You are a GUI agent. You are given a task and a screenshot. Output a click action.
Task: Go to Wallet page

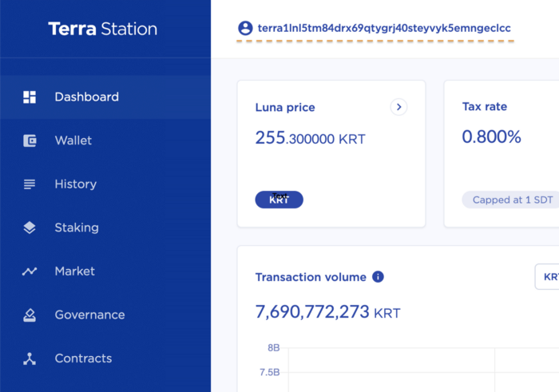pyautogui.click(x=105, y=141)
